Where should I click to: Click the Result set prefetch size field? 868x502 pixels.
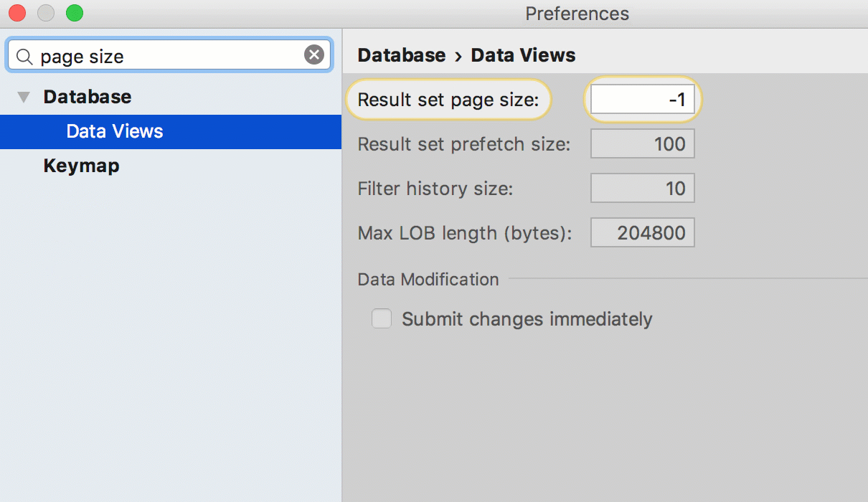(x=643, y=144)
